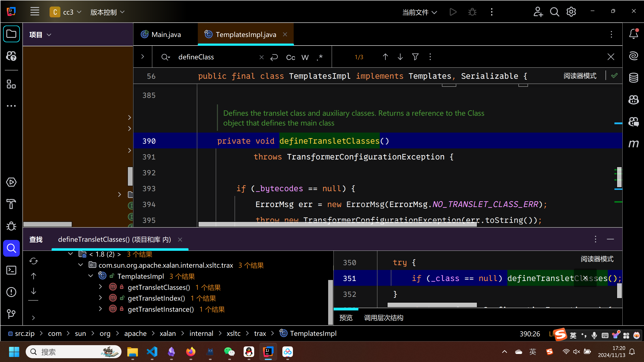The image size is (644, 362).
Task: Click the project panel horizontal scrollbar
Action: 47,224
